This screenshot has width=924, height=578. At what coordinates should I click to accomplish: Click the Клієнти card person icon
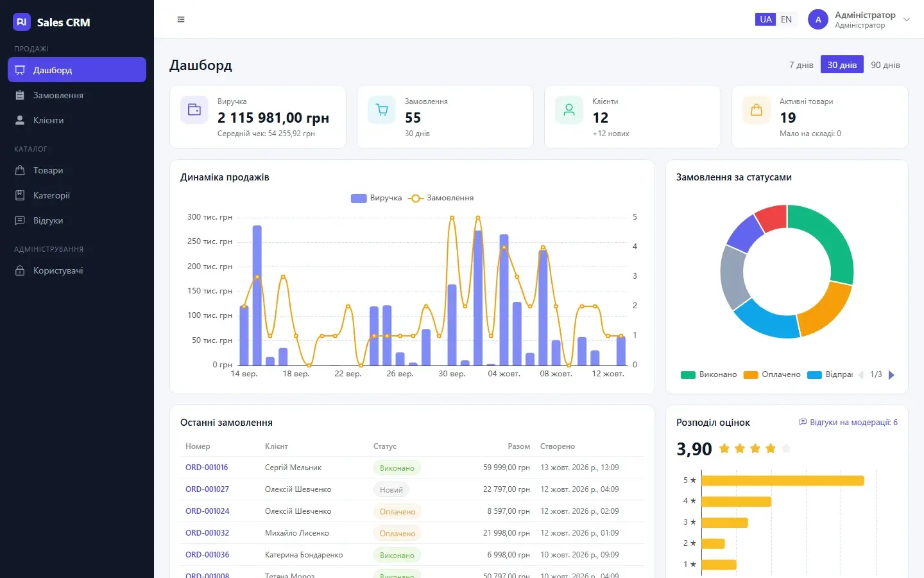pos(569,110)
